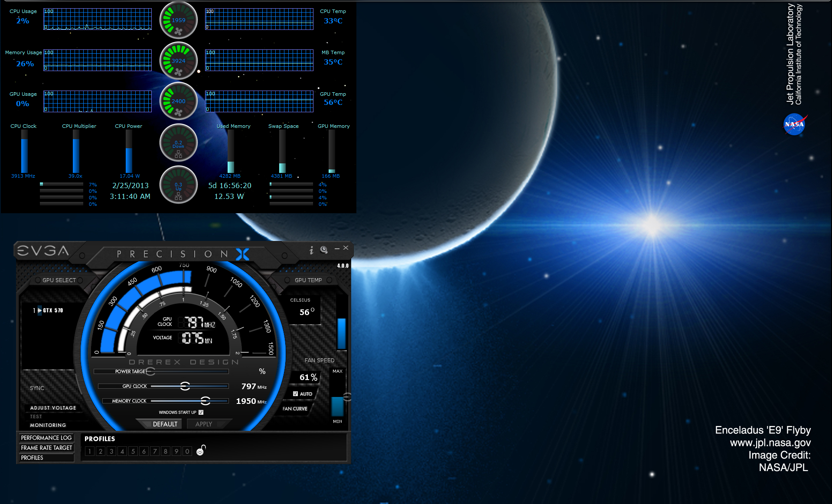Select profile slot 7

(x=155, y=451)
